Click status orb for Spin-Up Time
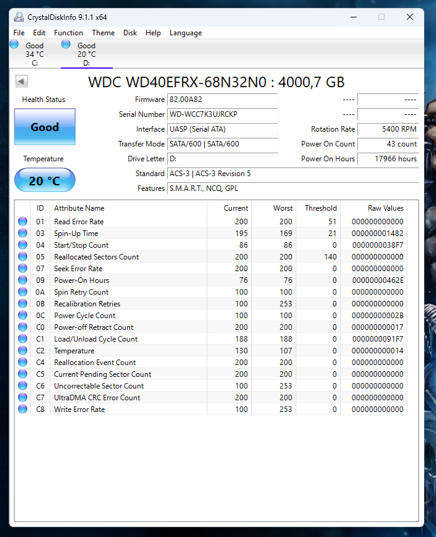The width and height of the screenshot is (436, 537). (23, 233)
